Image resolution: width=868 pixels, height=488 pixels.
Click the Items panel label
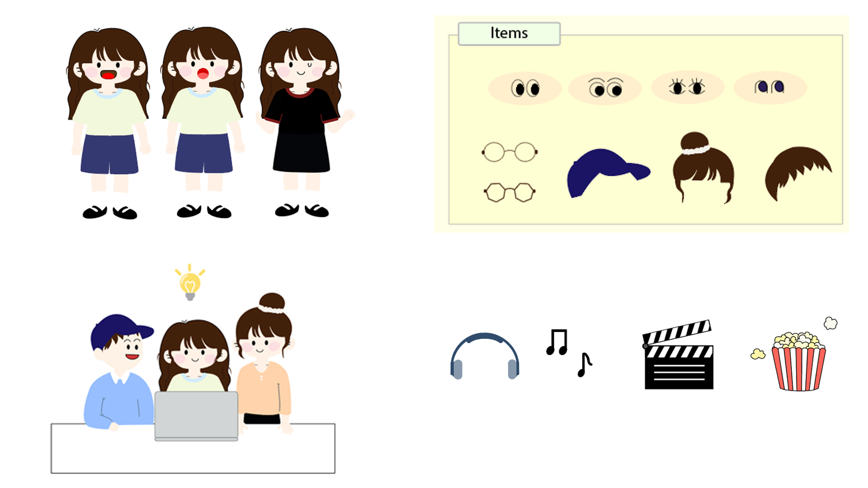click(x=509, y=33)
